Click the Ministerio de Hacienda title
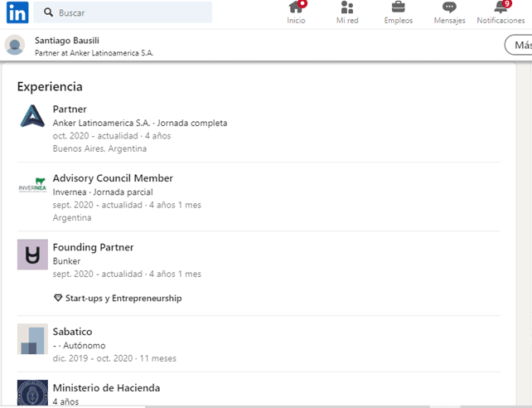This screenshot has width=532, height=408. 107,388
